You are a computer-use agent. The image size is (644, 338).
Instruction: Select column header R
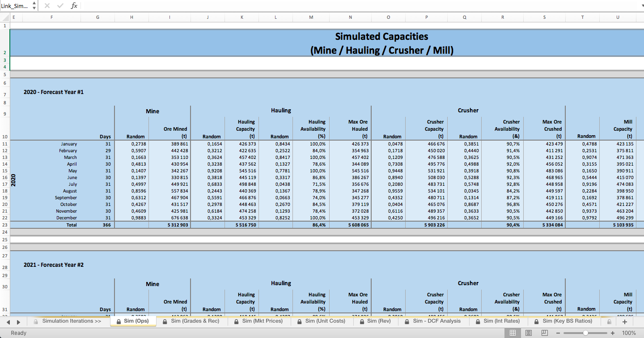click(503, 17)
